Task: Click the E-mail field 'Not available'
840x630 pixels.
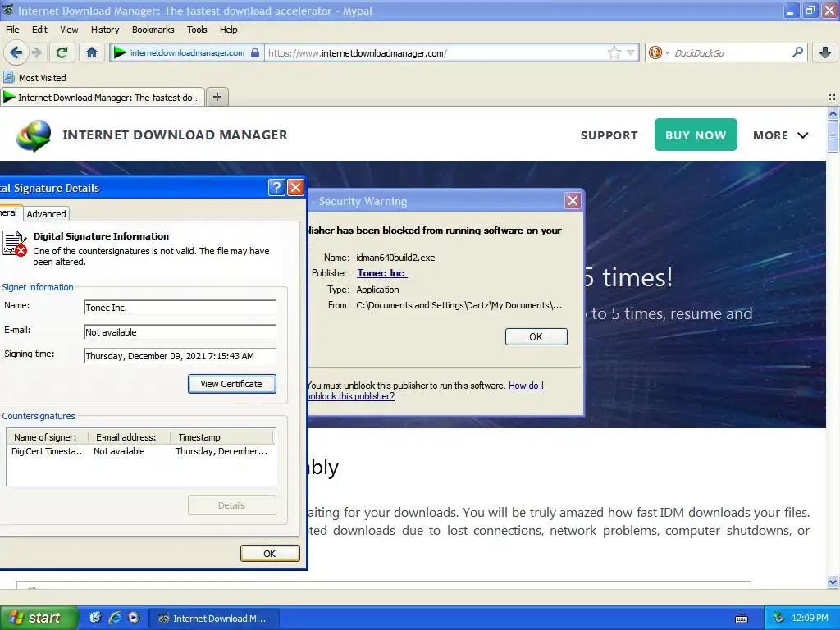Action: pos(180,332)
